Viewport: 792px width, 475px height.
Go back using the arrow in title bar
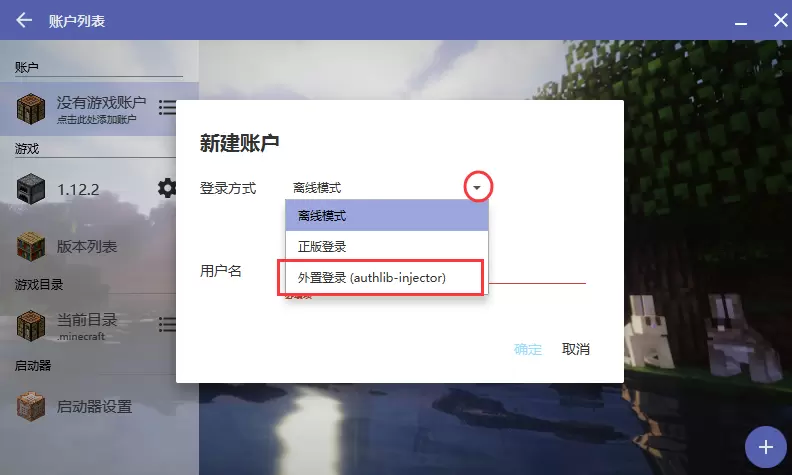24,20
